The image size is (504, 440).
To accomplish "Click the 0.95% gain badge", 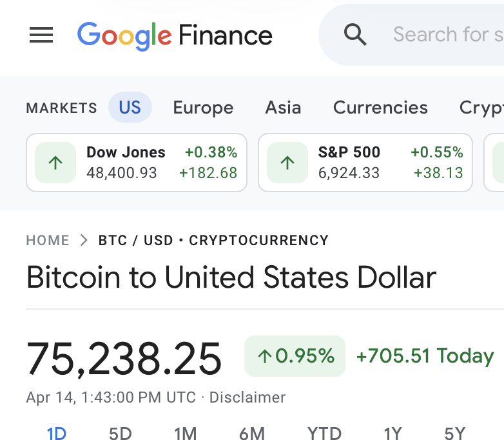I will point(295,355).
